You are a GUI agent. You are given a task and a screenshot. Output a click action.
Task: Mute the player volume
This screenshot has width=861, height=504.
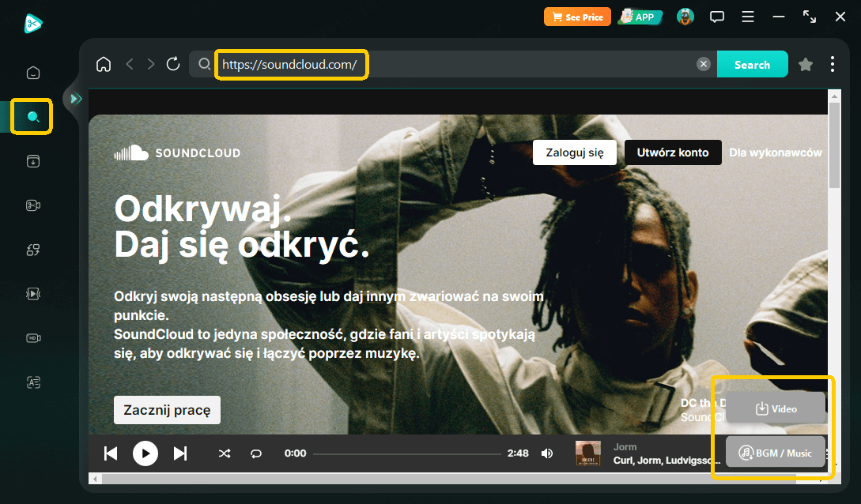547,453
